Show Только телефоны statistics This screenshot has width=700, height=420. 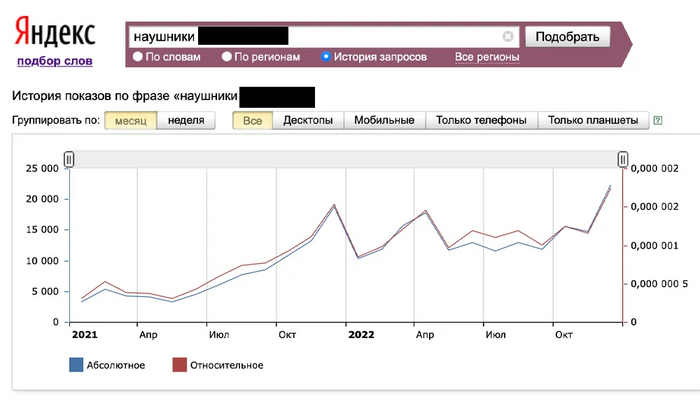point(482,120)
